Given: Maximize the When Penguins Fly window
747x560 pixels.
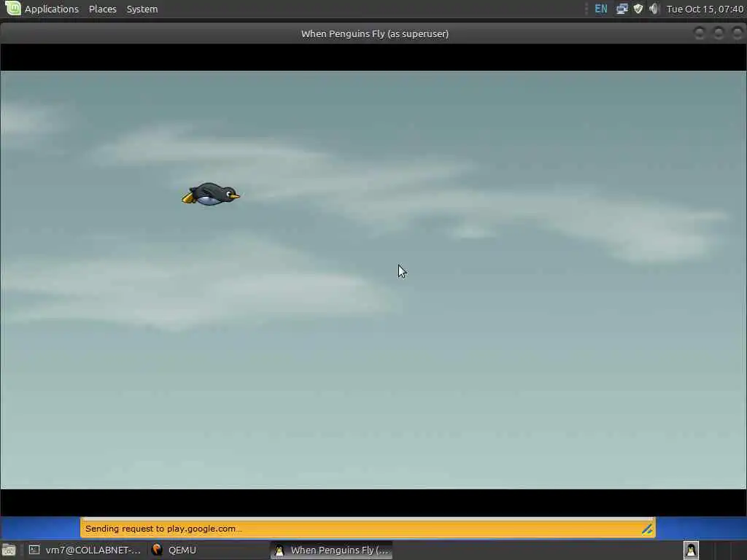Looking at the screenshot, I should pyautogui.click(x=719, y=34).
